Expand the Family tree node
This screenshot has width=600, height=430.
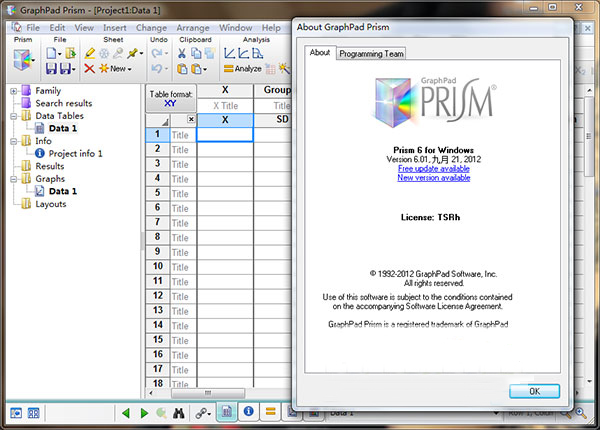(14, 91)
